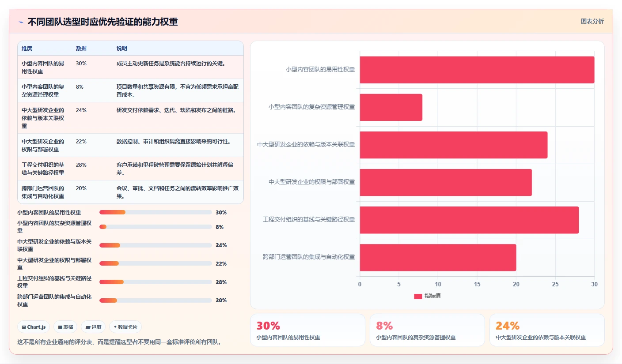This screenshot has height=364, width=622.
Task: Click chart bar for 中大型研发企业的权限与部署权重
Action: [x=446, y=182]
